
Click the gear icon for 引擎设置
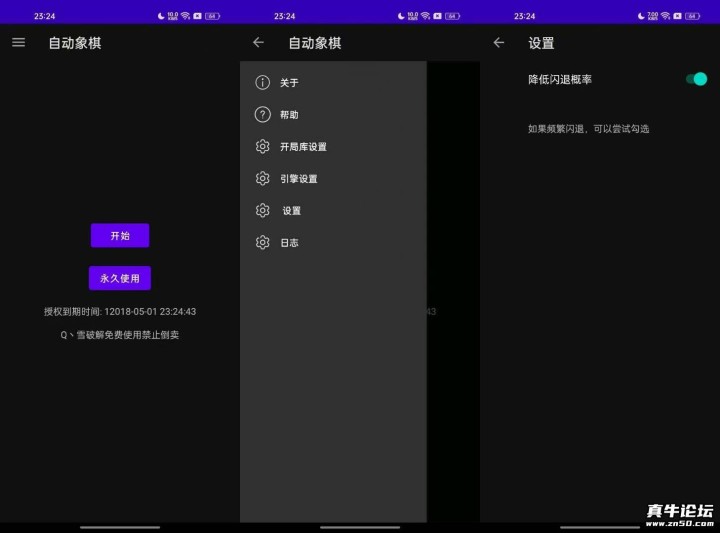coord(263,179)
